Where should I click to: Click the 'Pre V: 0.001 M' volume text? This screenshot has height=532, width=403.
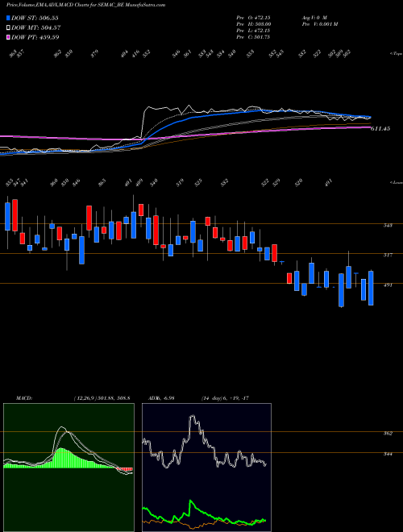[319, 24]
